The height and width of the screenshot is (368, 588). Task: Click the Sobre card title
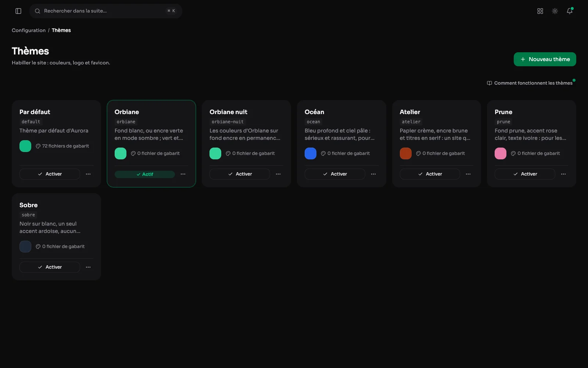coord(29,205)
